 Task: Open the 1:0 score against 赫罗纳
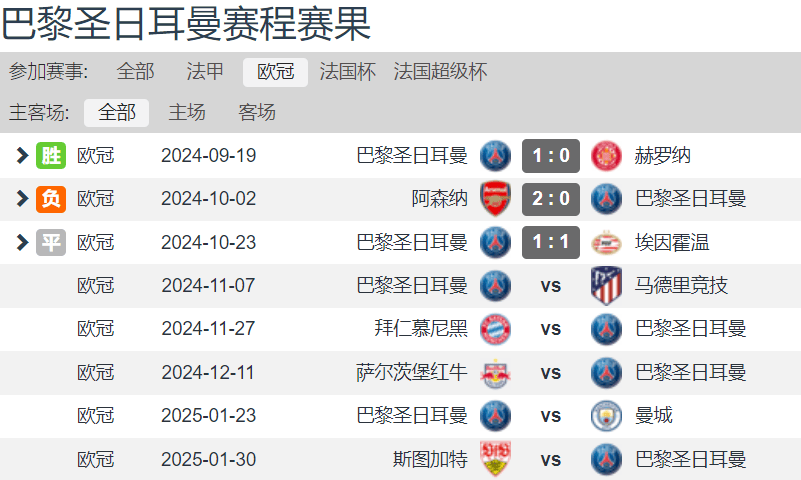pos(551,156)
